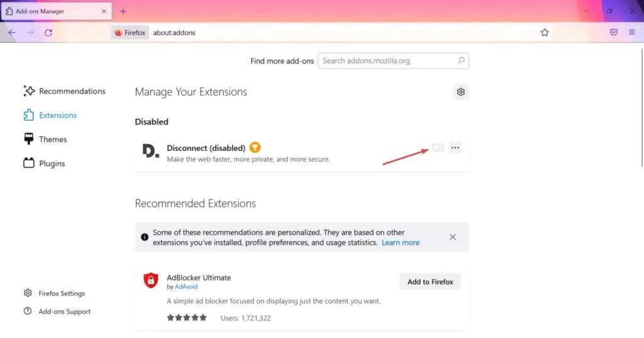This screenshot has width=644, height=338.
Task: Dismiss the personalized recommendations notice
Action: pyautogui.click(x=453, y=237)
